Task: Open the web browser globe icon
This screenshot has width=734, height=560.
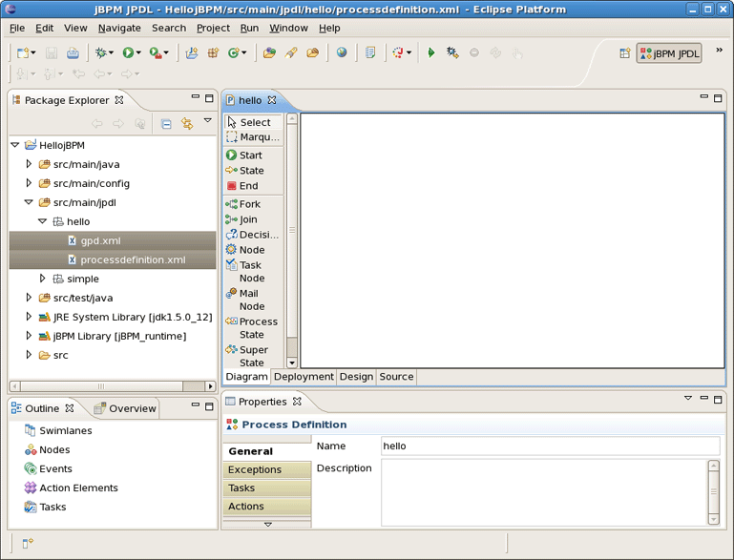Action: [342, 52]
